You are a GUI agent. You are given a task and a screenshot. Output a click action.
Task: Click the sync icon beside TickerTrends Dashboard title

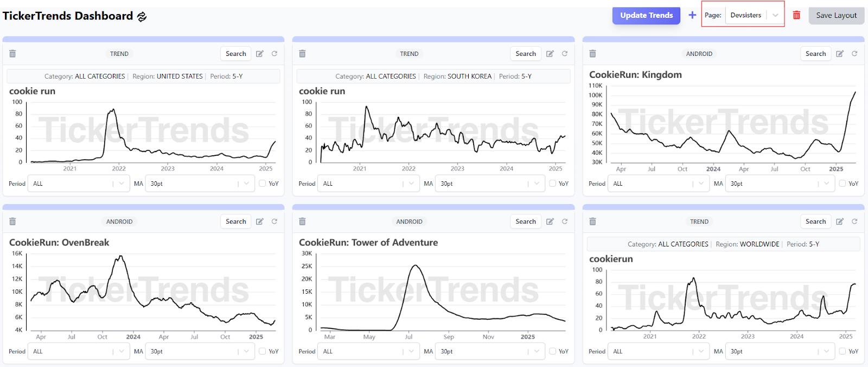[142, 16]
